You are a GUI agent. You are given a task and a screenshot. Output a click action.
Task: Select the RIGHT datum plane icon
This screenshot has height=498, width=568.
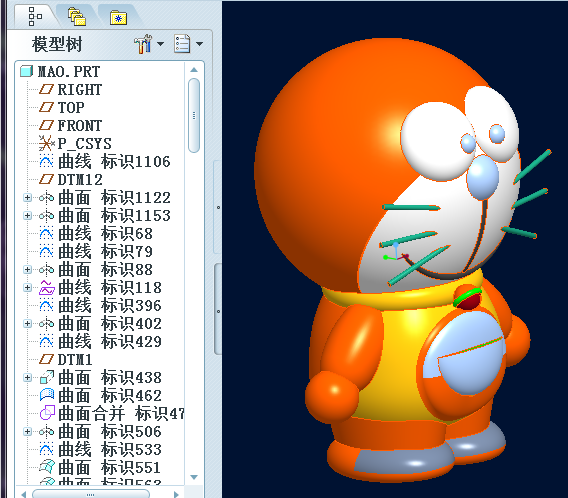(x=46, y=89)
